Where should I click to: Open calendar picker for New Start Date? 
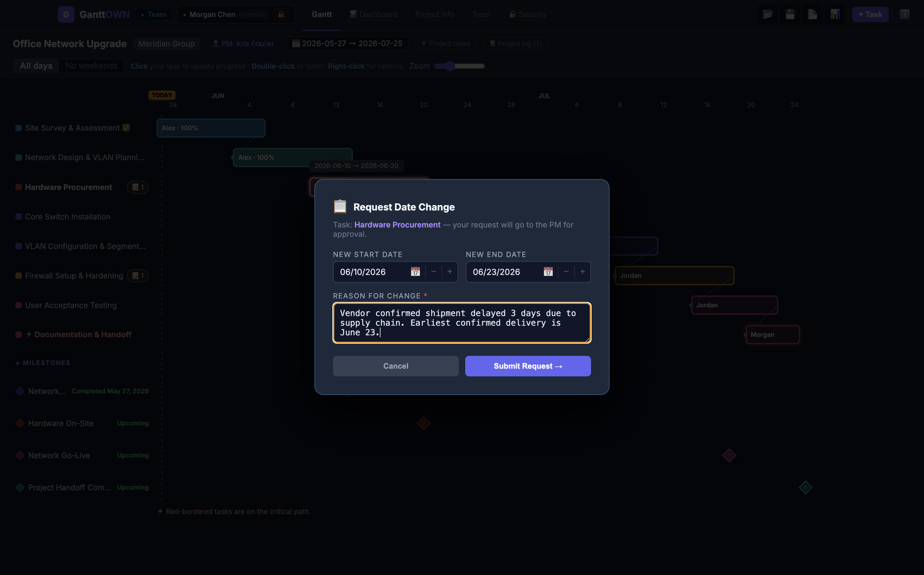point(415,271)
